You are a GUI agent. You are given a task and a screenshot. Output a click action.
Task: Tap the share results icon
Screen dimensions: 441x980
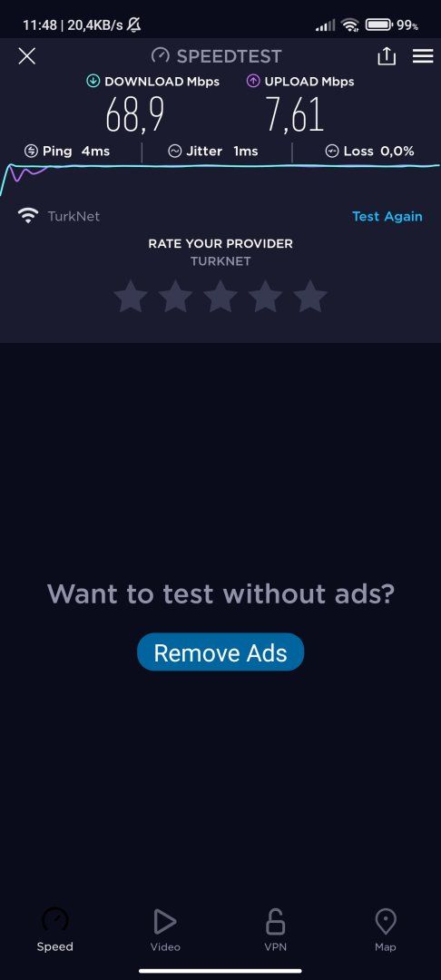point(387,55)
